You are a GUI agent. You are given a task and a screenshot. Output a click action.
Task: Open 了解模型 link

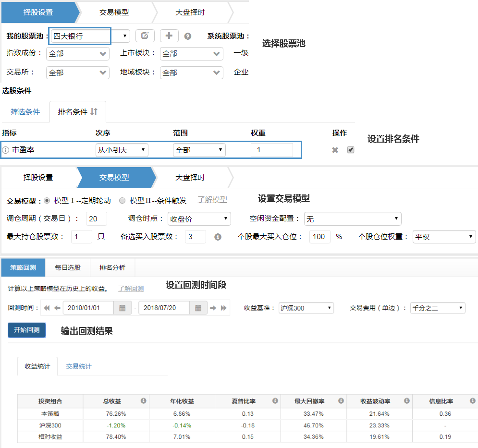coord(212,200)
